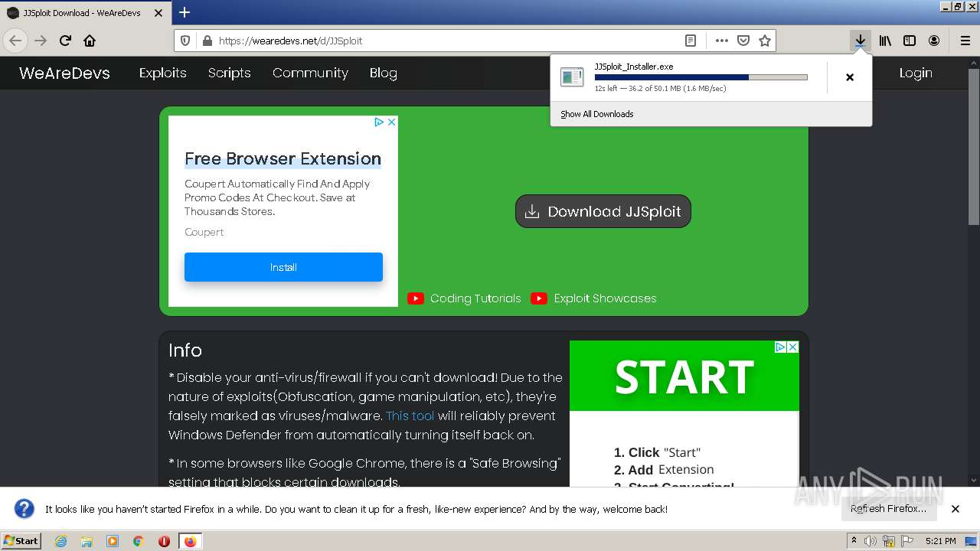980x551 pixels.
Task: Click the Firefox taskbar button
Action: (190, 541)
